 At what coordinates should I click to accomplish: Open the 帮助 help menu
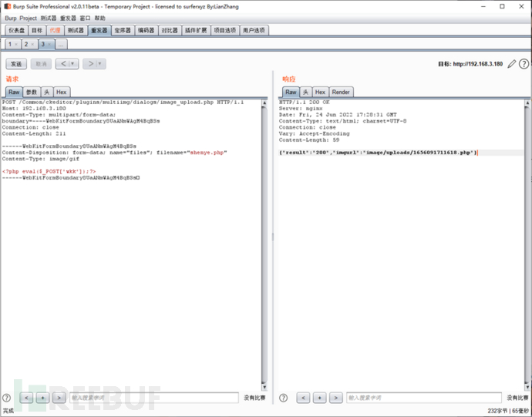(99, 18)
